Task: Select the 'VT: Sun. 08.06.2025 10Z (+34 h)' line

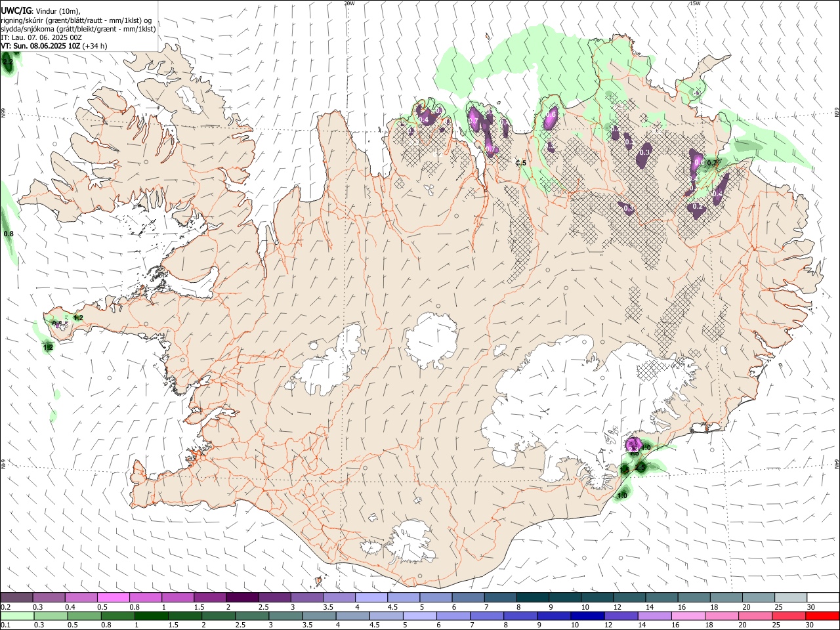Action: [x=54, y=46]
